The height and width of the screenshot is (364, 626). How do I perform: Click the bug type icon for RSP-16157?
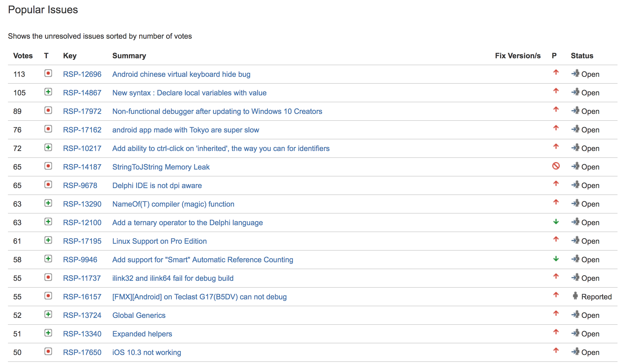[48, 296]
